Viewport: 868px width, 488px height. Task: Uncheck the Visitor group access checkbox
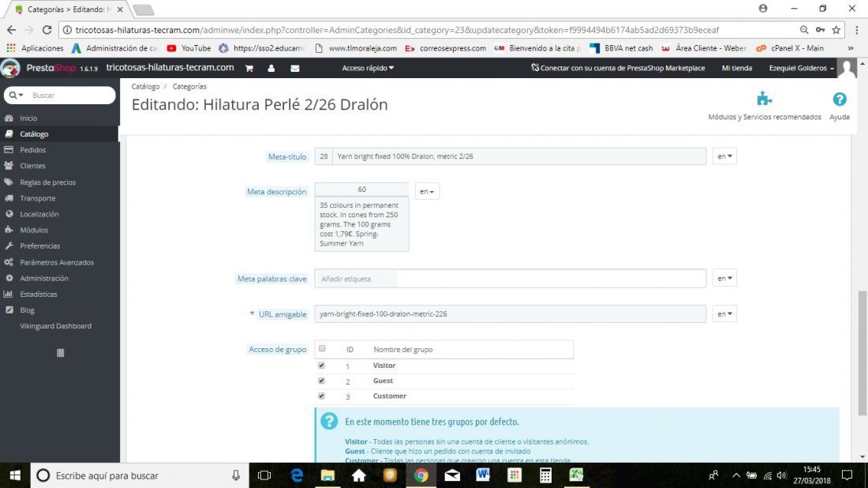pos(322,366)
